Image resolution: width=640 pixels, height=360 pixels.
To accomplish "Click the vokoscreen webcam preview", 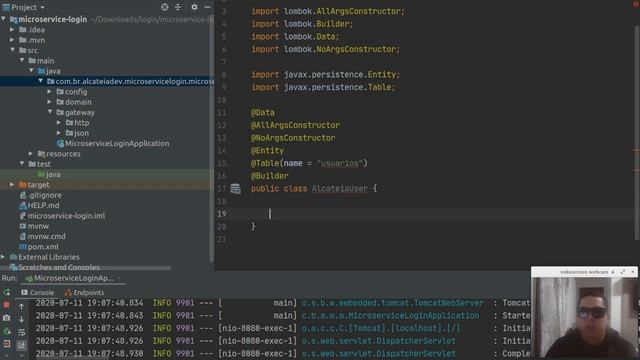I will coord(584,318).
